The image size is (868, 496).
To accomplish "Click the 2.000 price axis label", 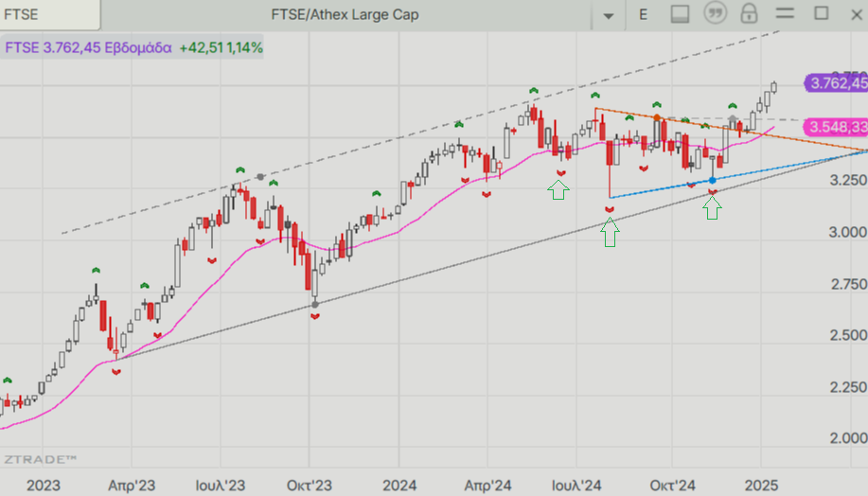I will click(849, 438).
